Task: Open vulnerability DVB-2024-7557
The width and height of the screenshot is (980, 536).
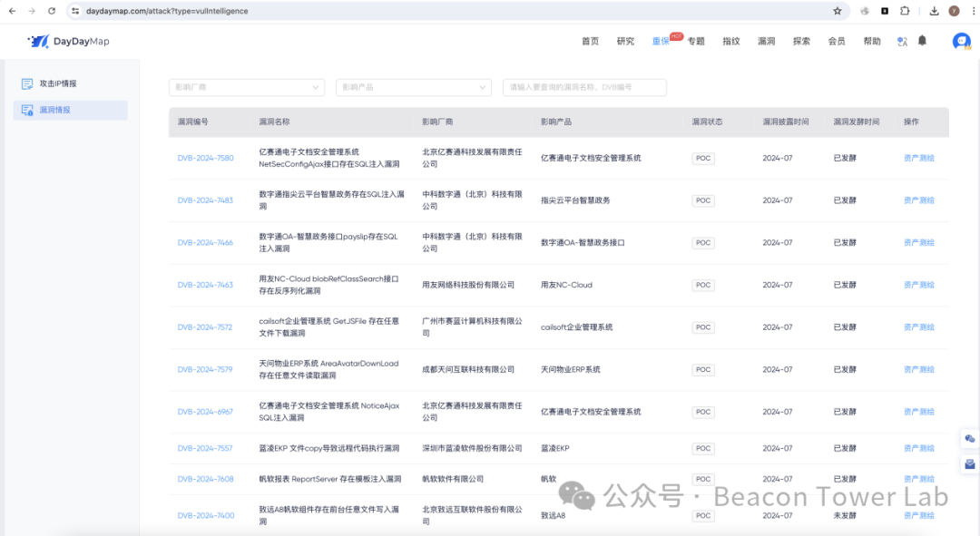Action: coord(205,449)
